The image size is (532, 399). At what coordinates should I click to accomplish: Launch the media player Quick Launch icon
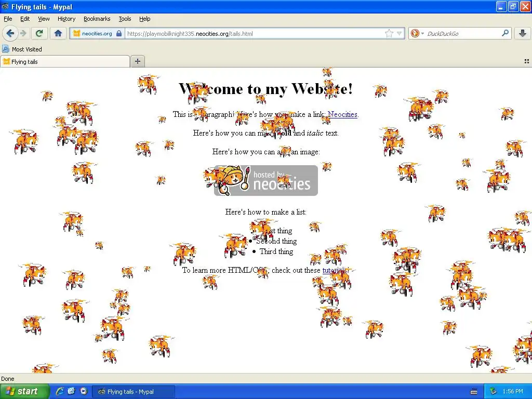[84, 391]
